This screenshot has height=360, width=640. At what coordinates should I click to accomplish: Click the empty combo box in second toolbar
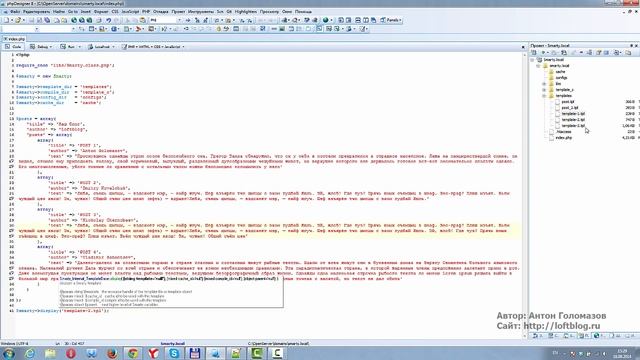point(20,29)
